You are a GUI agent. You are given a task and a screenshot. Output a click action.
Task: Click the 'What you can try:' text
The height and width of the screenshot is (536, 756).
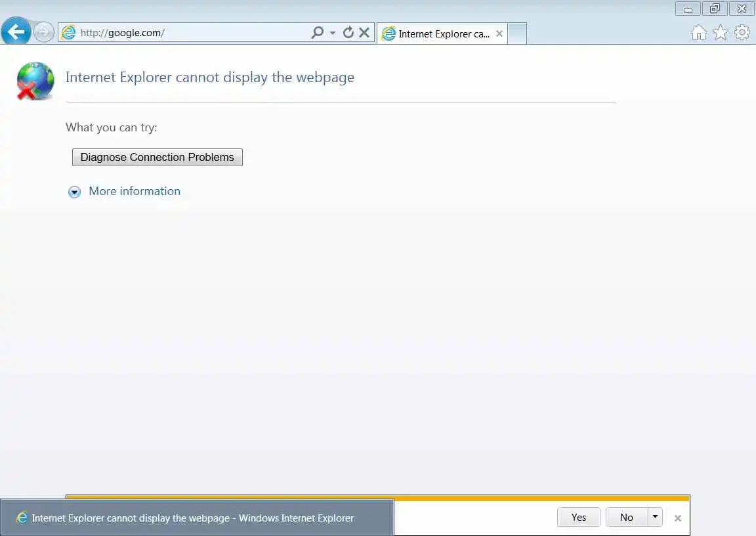(112, 127)
